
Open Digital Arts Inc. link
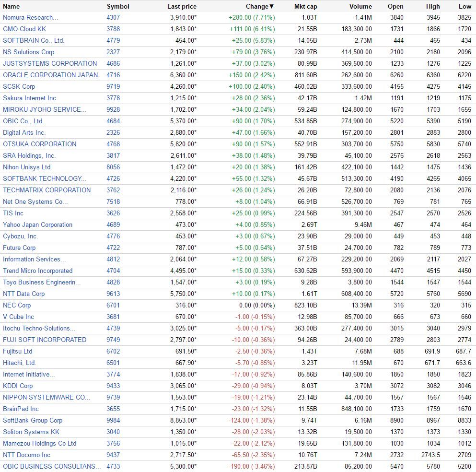click(x=24, y=133)
